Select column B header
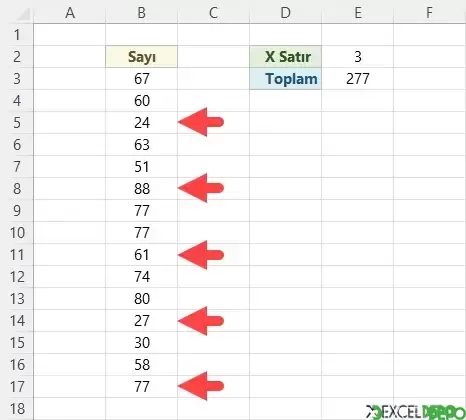The width and height of the screenshot is (466, 420). tap(142, 13)
